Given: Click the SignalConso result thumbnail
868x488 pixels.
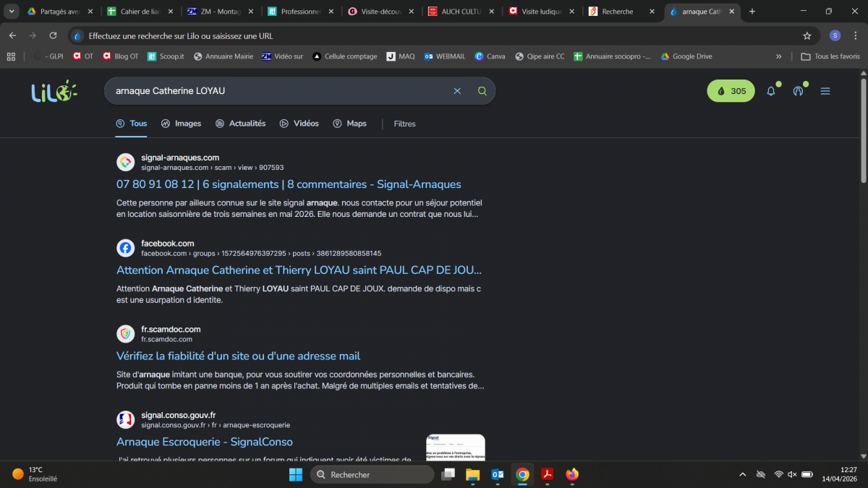Looking at the screenshot, I should click(455, 448).
